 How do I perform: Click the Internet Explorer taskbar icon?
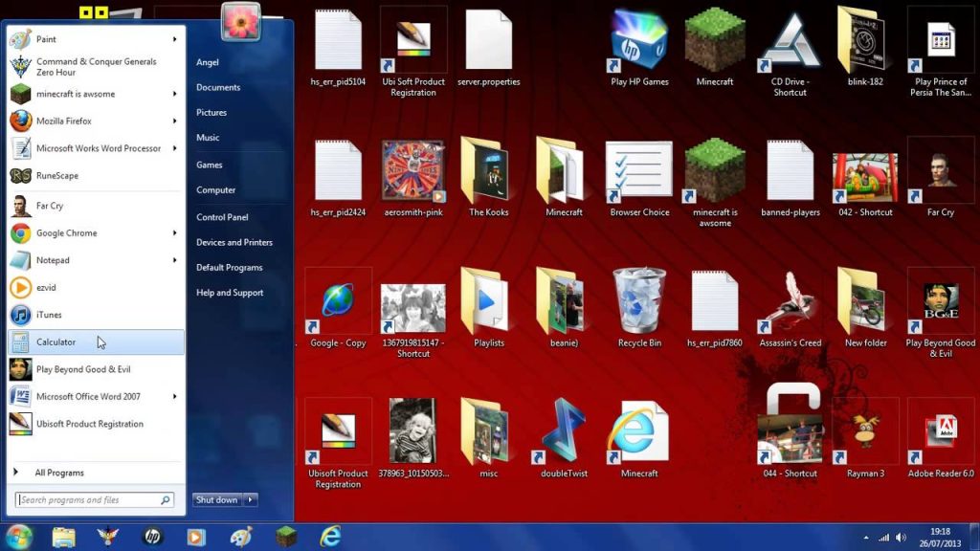(x=330, y=537)
